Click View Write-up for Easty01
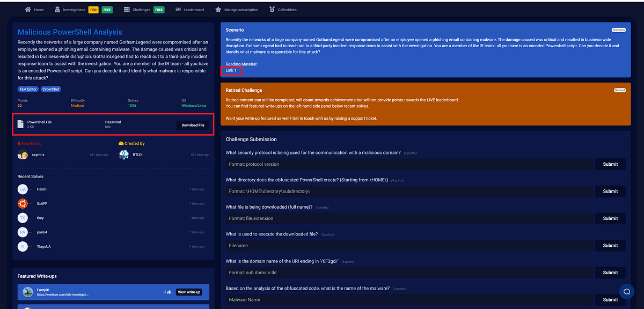 pos(188,292)
